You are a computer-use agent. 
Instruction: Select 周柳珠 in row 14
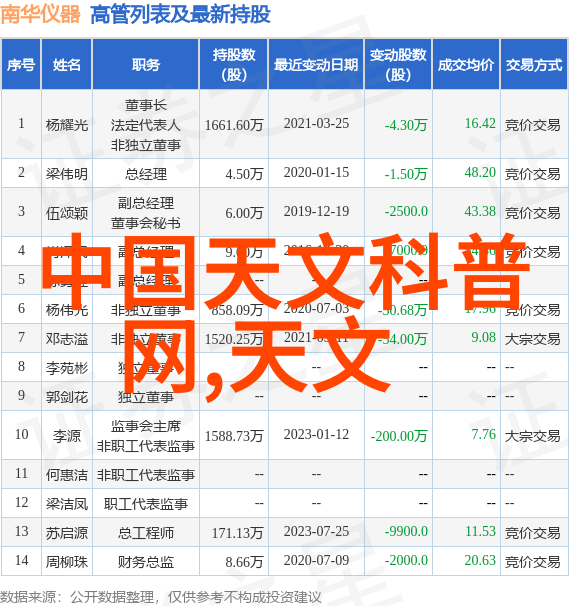67,562
